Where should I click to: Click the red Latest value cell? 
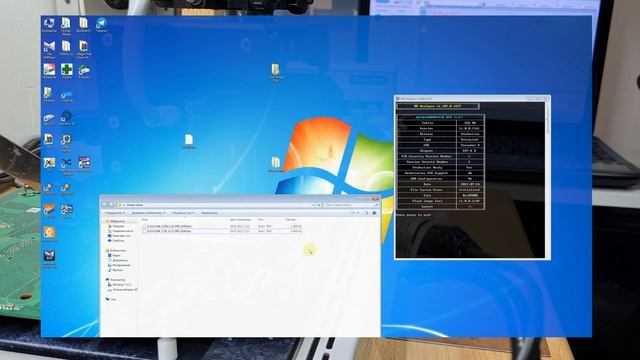tap(470, 207)
